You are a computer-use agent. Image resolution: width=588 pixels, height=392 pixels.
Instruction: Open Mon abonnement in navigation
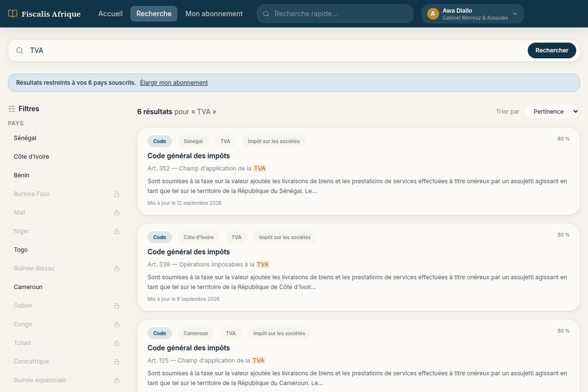point(214,14)
